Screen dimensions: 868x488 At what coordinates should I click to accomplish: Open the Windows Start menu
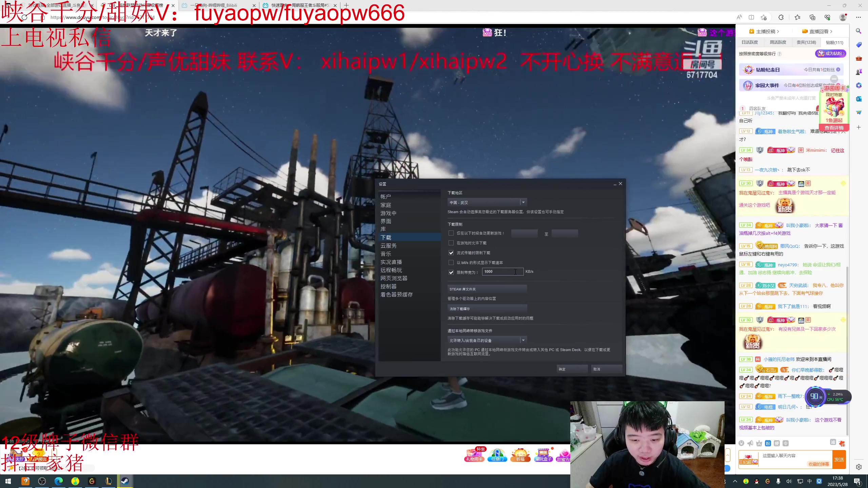tap(8, 481)
